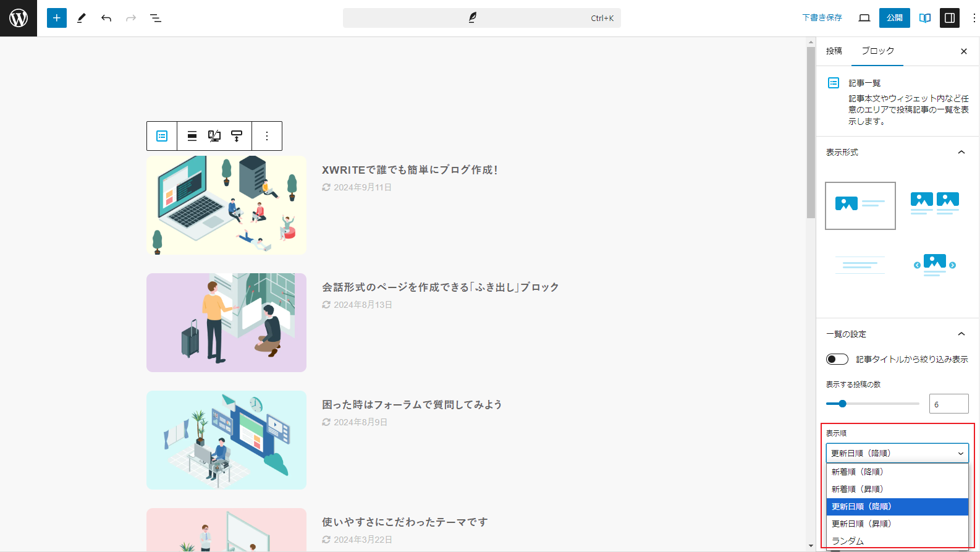Select the pencil tools icon
The height and width of the screenshot is (552, 980).
(81, 18)
